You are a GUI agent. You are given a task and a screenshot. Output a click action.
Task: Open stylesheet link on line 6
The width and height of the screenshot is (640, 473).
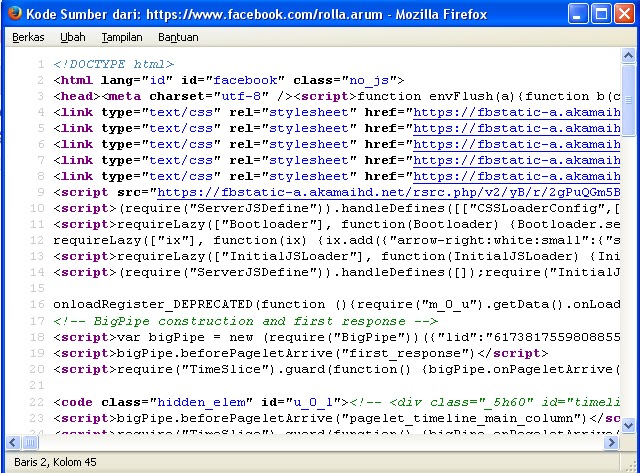pyautogui.click(x=516, y=144)
